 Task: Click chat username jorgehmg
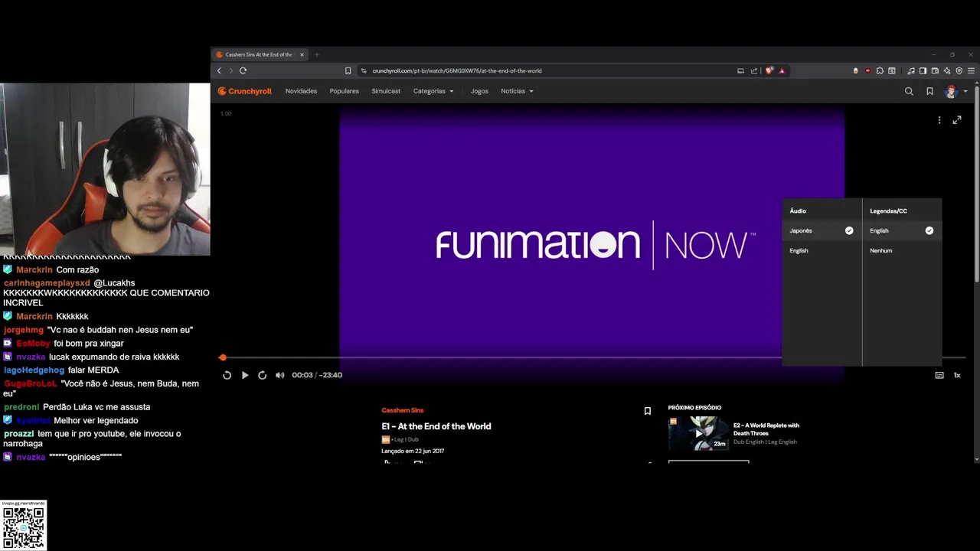click(x=24, y=330)
